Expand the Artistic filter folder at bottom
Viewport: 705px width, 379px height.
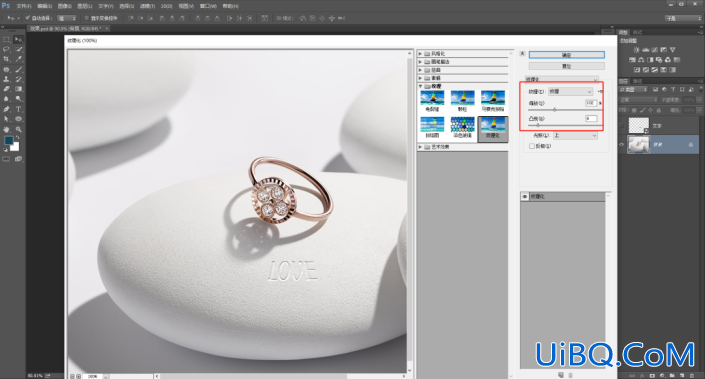(420, 147)
